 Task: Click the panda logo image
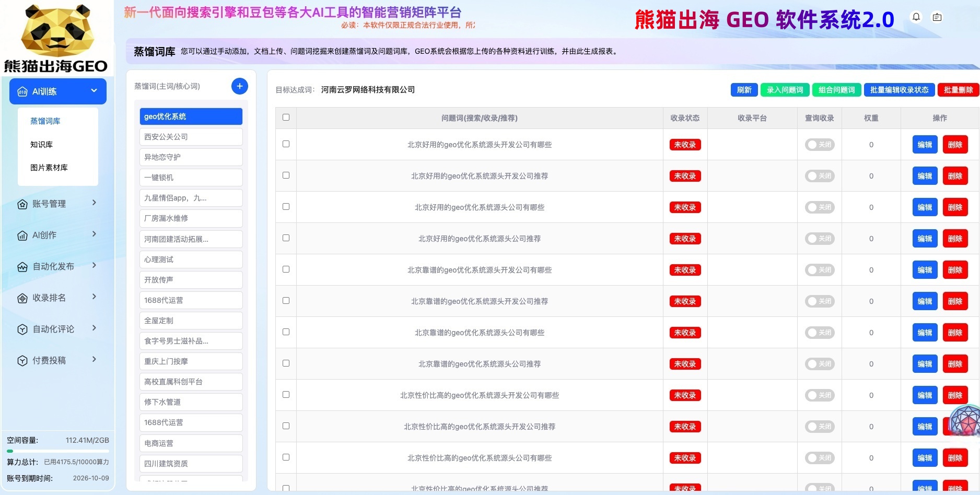coord(56,31)
